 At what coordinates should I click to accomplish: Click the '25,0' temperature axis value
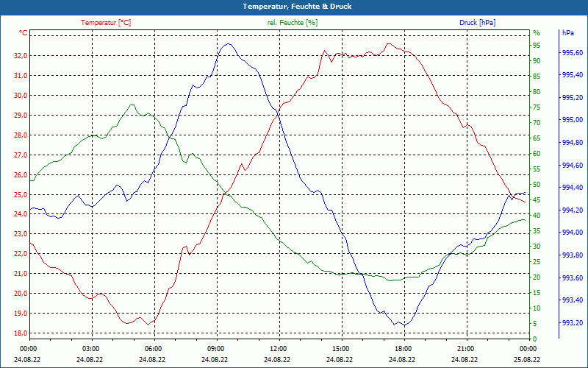(x=21, y=195)
